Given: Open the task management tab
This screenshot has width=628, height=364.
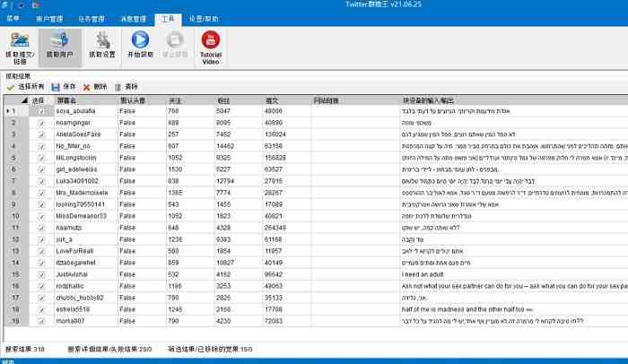Looking at the screenshot, I should (x=92, y=19).
